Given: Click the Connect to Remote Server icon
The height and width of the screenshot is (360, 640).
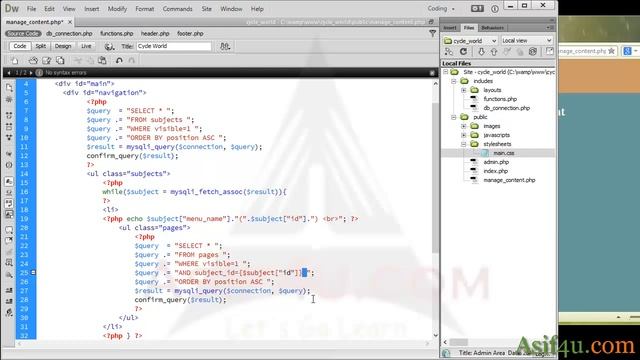Looking at the screenshot, I should (449, 51).
